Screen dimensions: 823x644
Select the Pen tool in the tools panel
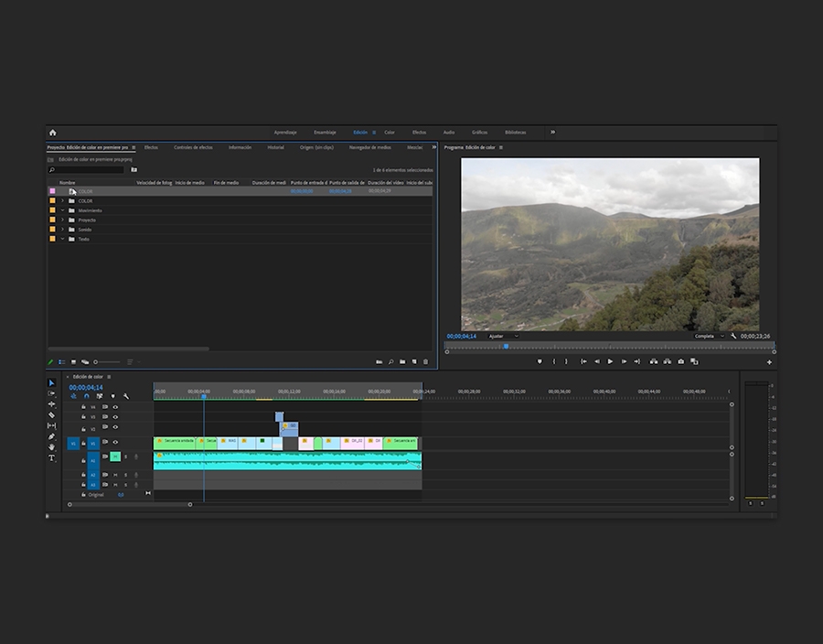52,436
